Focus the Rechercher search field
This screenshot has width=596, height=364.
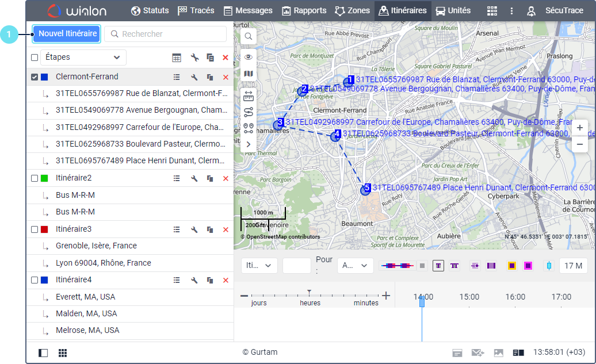[165, 34]
